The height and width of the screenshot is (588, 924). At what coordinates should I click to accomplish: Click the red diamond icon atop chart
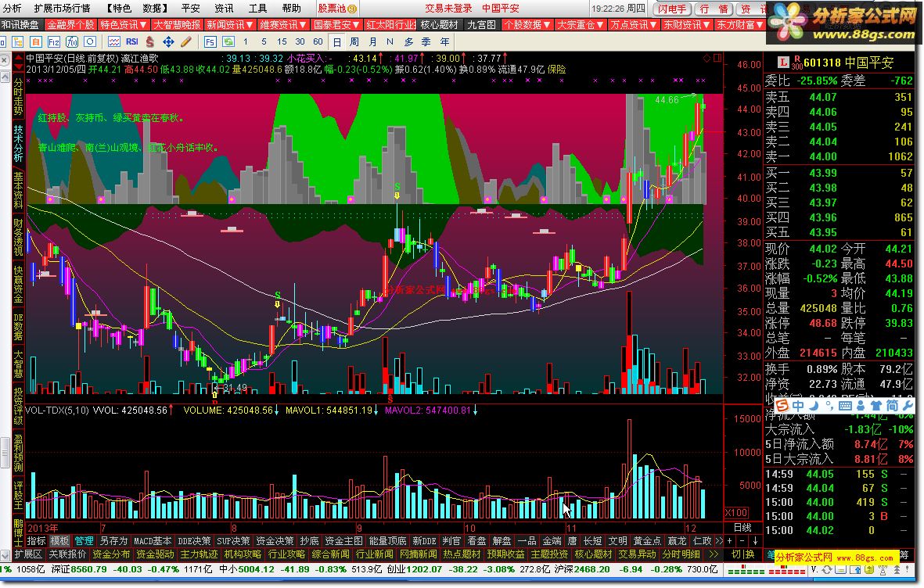tap(706, 58)
